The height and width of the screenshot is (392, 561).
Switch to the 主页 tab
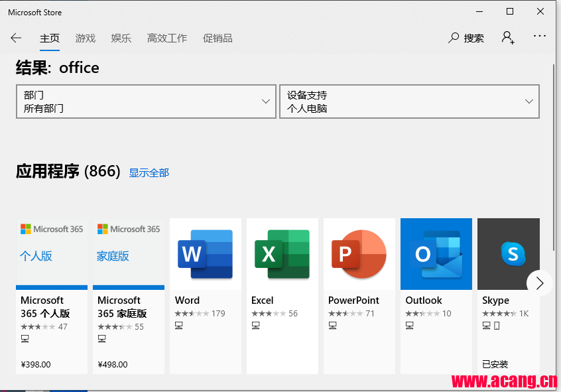click(49, 38)
